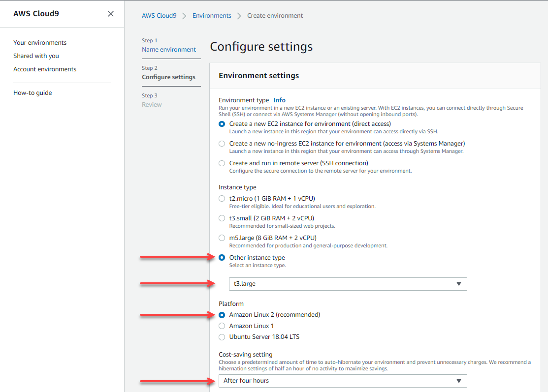Enable the 'Other instance type' option
The height and width of the screenshot is (392, 548).
pyautogui.click(x=222, y=257)
